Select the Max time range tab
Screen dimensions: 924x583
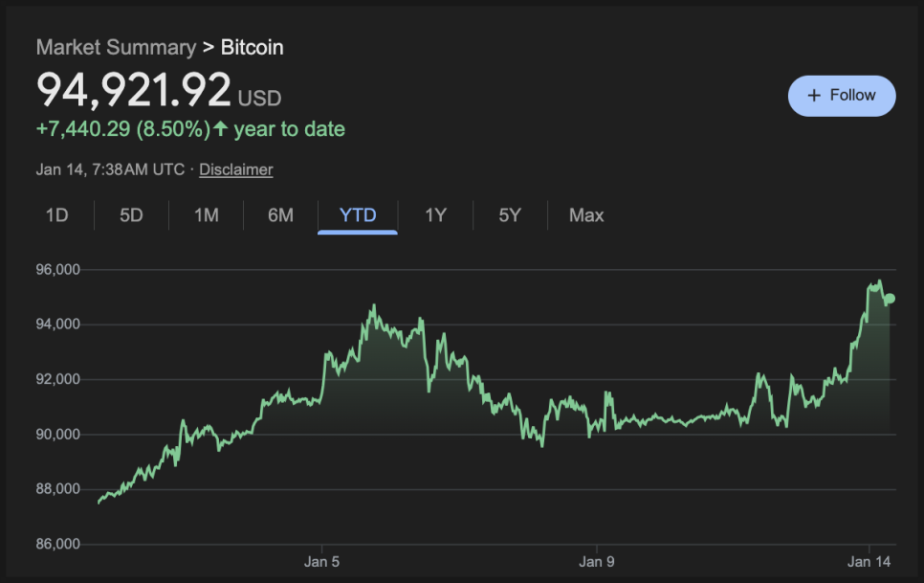click(586, 215)
